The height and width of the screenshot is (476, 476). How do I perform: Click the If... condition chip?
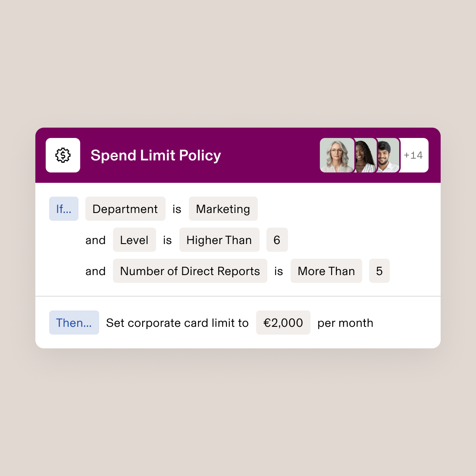(x=64, y=209)
